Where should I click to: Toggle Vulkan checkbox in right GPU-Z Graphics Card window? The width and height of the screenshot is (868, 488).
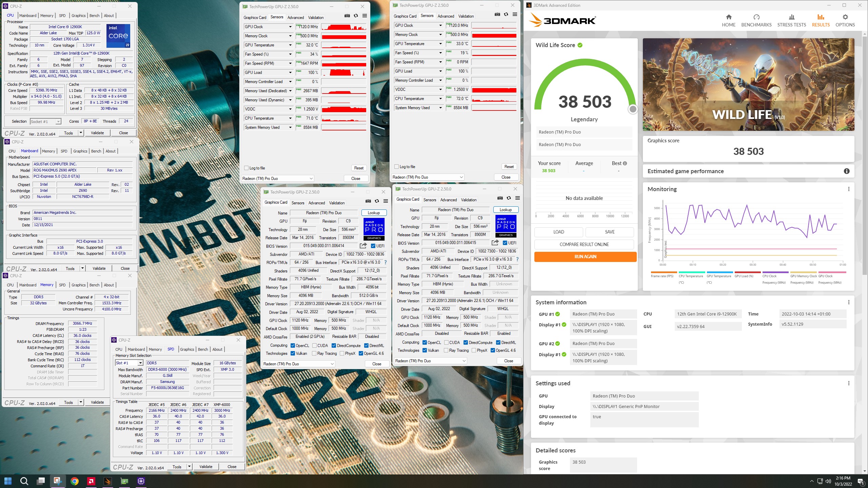[425, 350]
